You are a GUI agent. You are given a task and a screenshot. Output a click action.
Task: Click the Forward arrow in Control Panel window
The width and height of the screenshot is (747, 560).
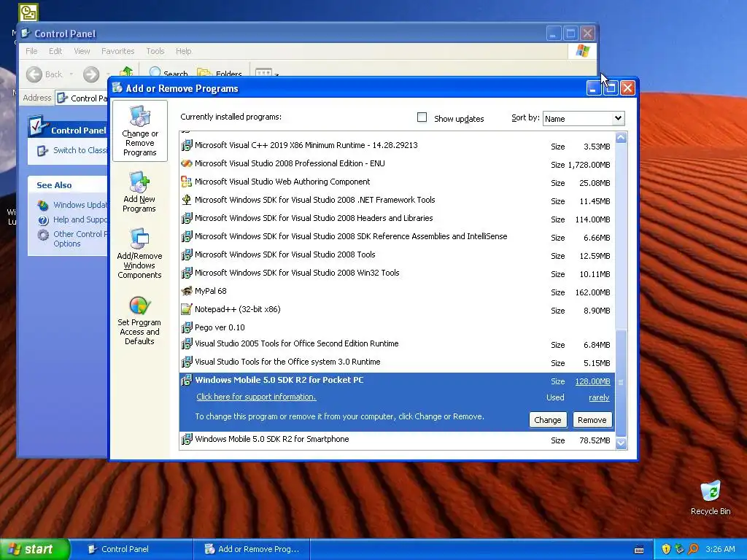91,74
